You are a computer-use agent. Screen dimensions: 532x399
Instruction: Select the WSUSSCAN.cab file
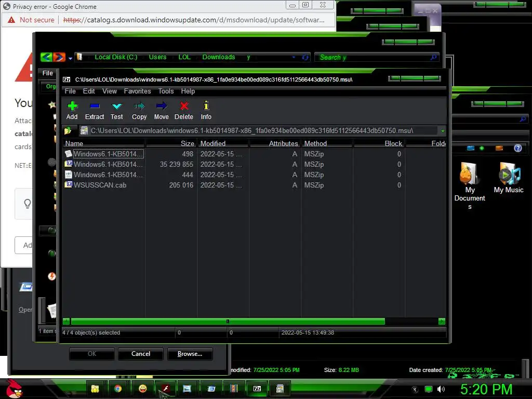100,185
